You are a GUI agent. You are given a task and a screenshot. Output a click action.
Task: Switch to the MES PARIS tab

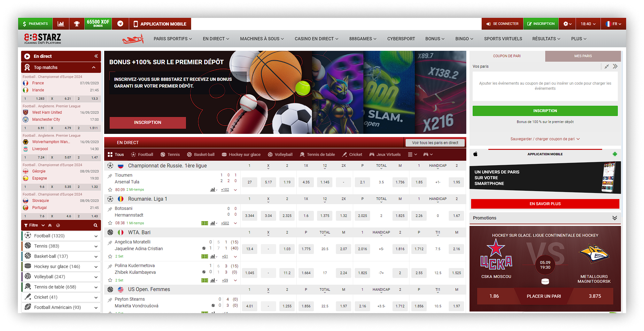[583, 56]
